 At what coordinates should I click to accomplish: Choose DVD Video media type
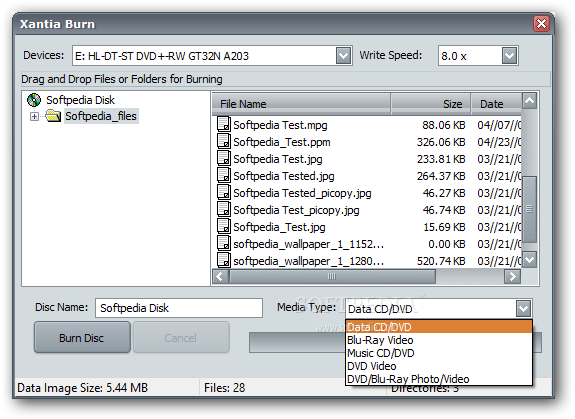tap(439, 366)
